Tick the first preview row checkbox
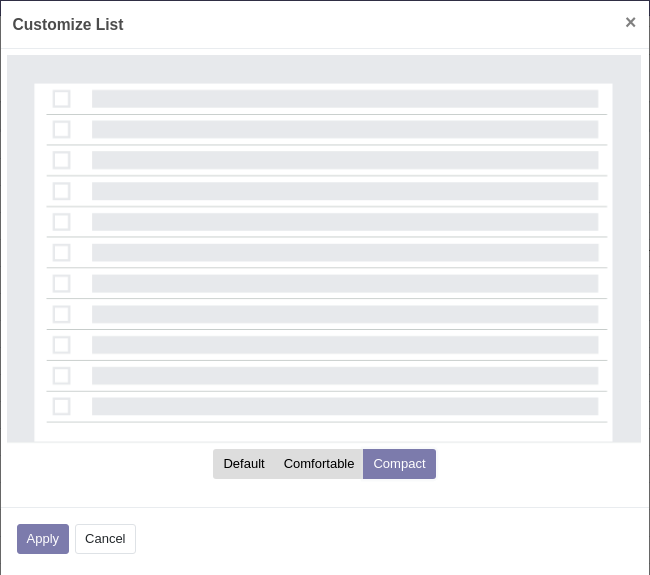The height and width of the screenshot is (575, 650). pos(62,99)
